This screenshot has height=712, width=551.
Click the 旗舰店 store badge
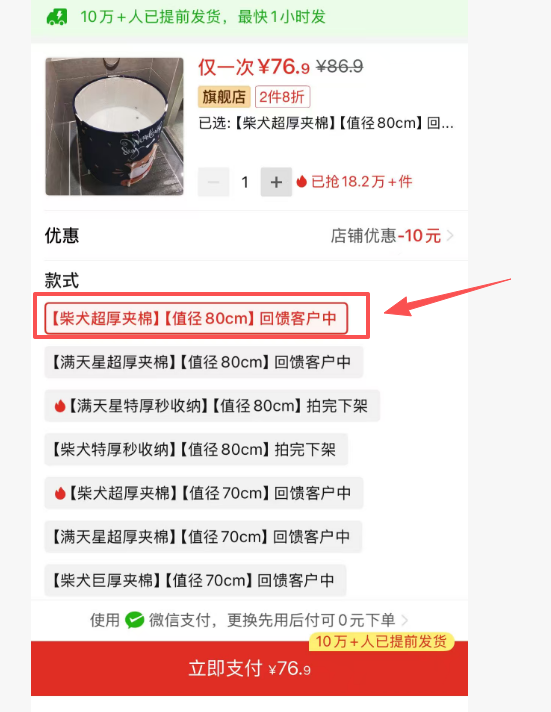pos(224,97)
